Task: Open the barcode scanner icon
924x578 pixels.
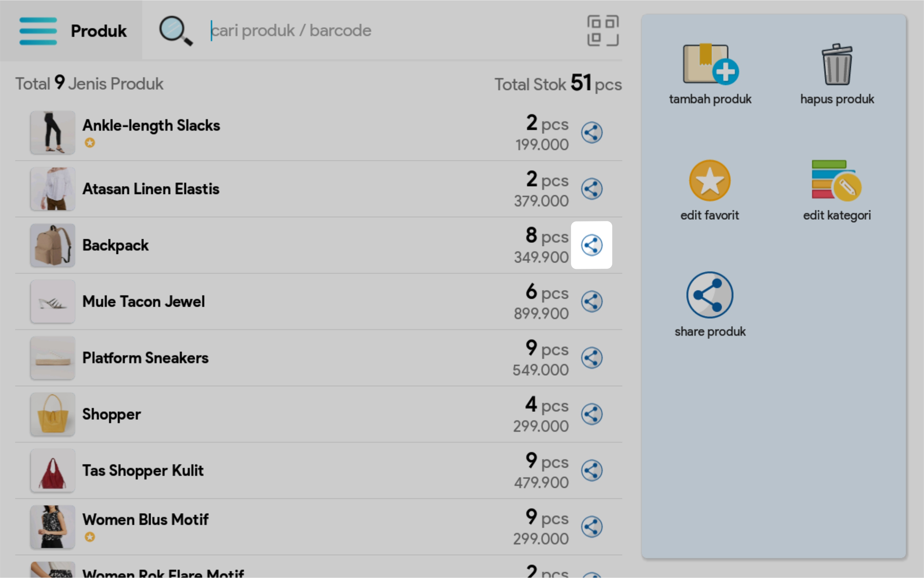Action: tap(602, 30)
